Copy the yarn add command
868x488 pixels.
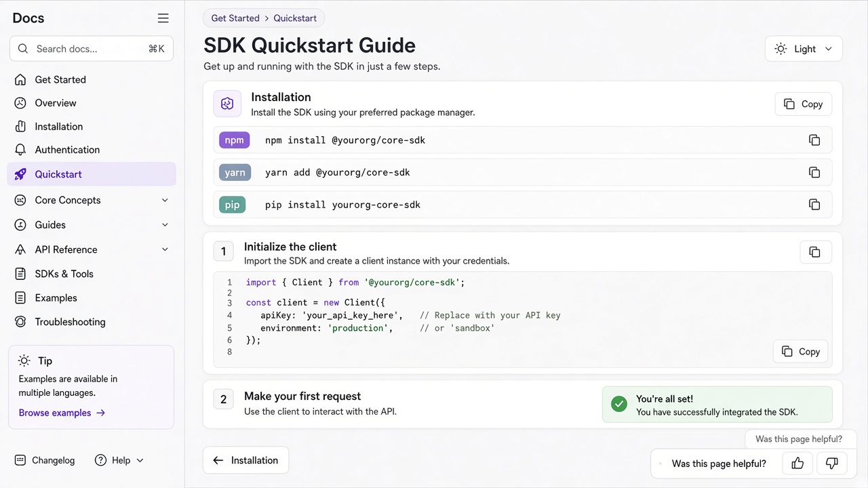point(814,172)
